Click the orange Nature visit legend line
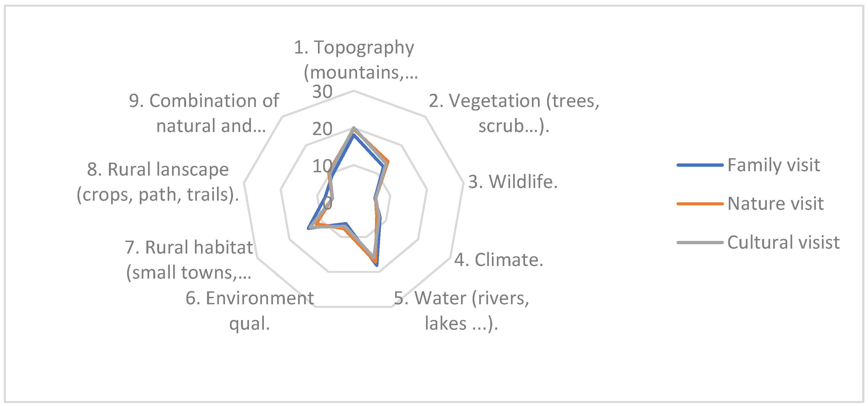 (700, 203)
